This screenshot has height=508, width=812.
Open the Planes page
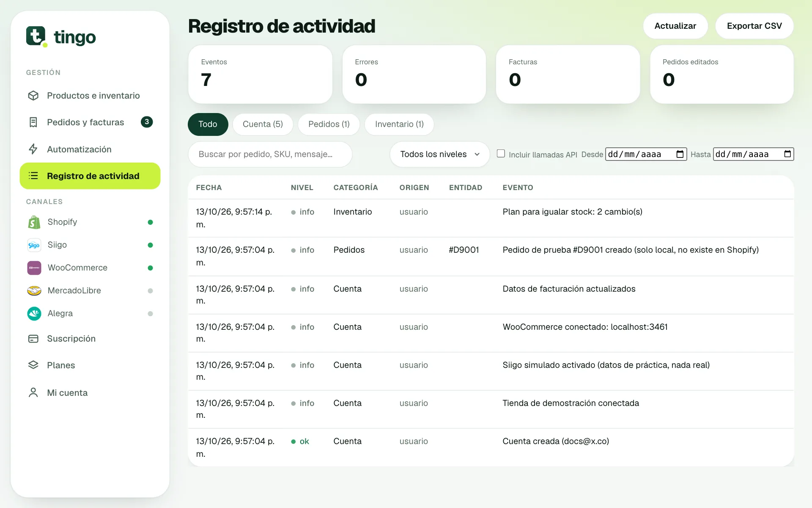click(x=90, y=365)
